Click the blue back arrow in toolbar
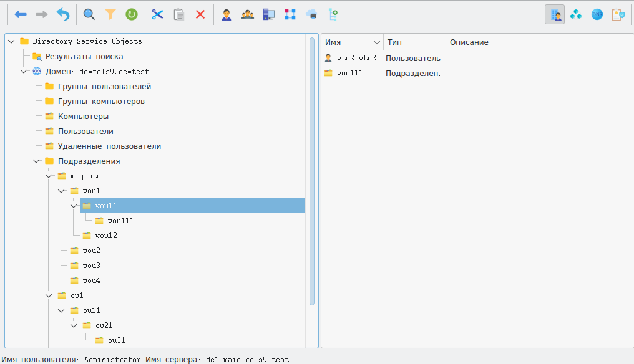634x364 pixels. pos(21,14)
